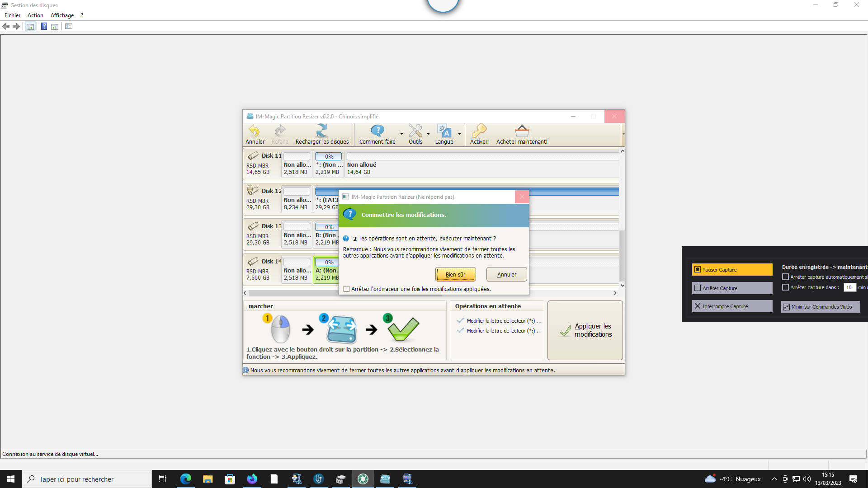Click the Refaire redo icon

coord(280,131)
